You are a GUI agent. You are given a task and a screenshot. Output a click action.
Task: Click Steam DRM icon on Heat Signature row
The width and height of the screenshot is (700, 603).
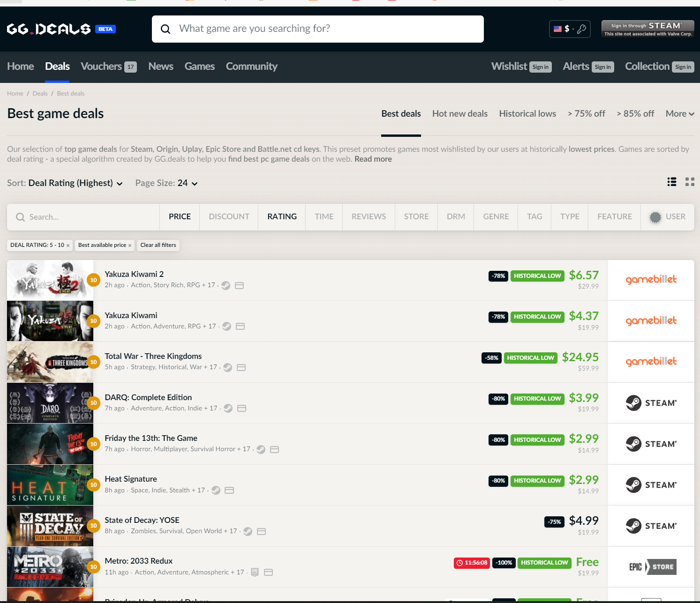216,490
